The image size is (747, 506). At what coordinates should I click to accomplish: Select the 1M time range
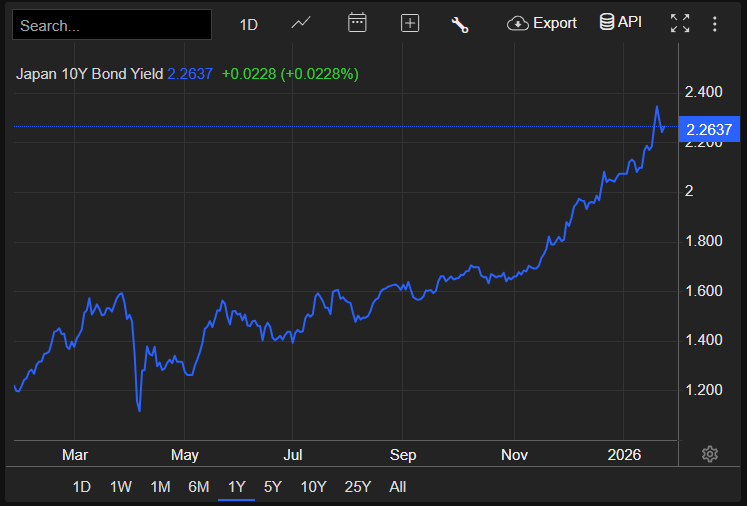click(160, 487)
